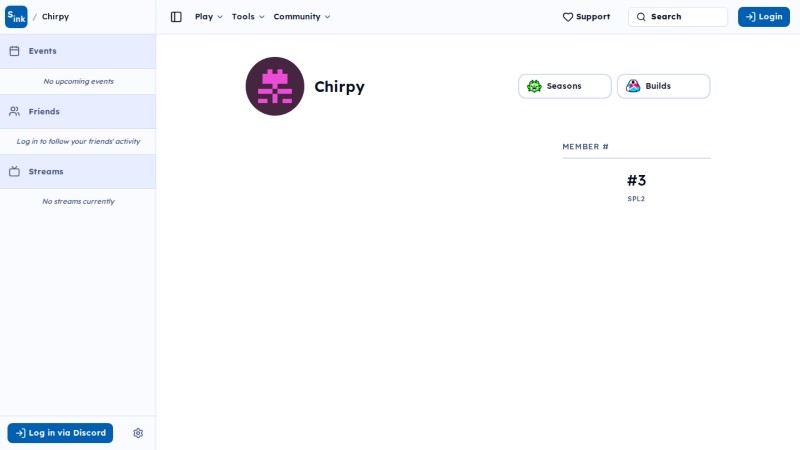Select the Friends sidebar header
The image size is (800, 450).
(78, 111)
